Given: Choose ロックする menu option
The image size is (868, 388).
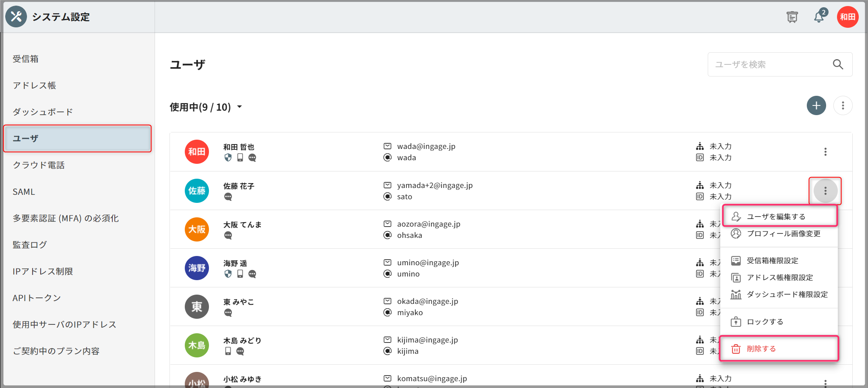Looking at the screenshot, I should (765, 322).
